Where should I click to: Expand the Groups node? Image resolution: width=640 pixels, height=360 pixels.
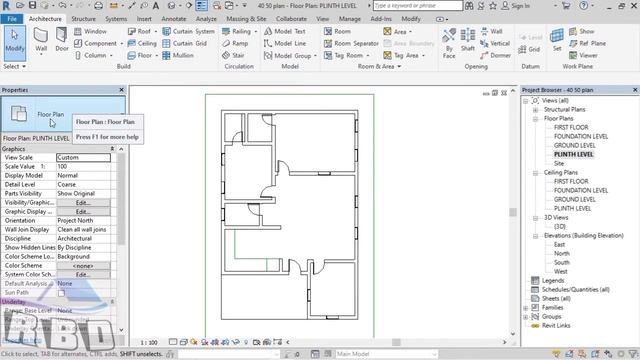click(x=526, y=317)
